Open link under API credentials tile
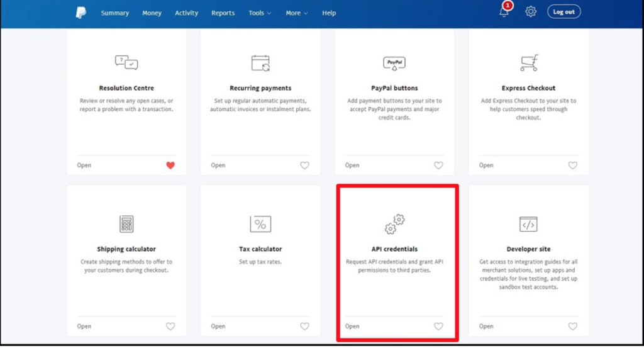644x348 pixels. click(x=352, y=327)
